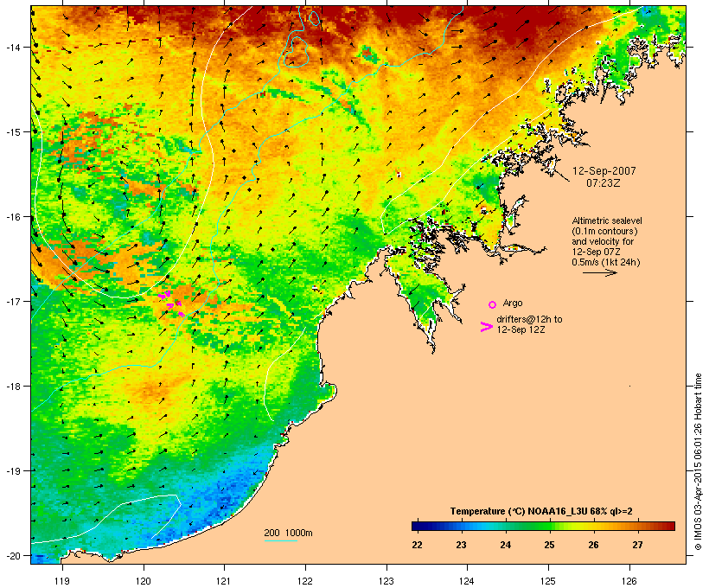This screenshot has width=709, height=588.
Task: Click longitude axis label 120
Action: [144, 581]
